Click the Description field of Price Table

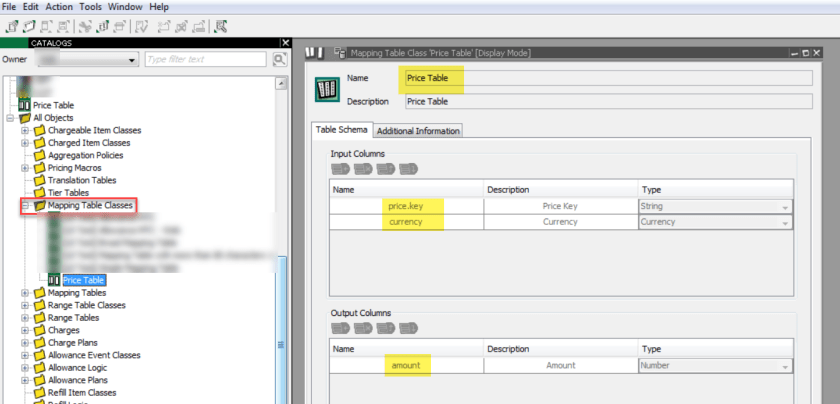click(x=609, y=101)
